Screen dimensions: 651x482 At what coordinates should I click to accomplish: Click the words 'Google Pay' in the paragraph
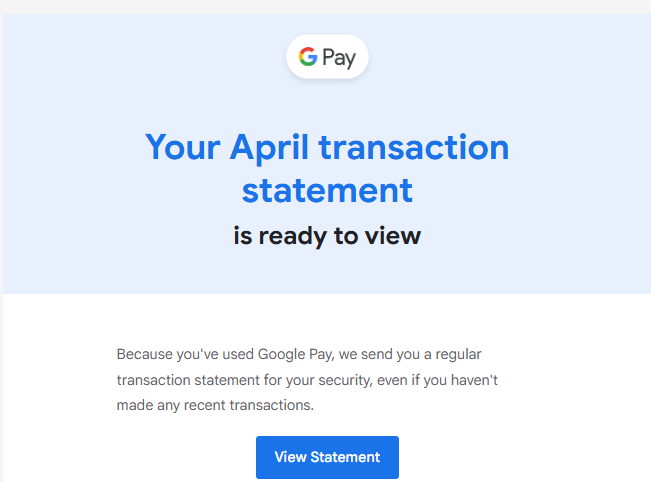[295, 355]
